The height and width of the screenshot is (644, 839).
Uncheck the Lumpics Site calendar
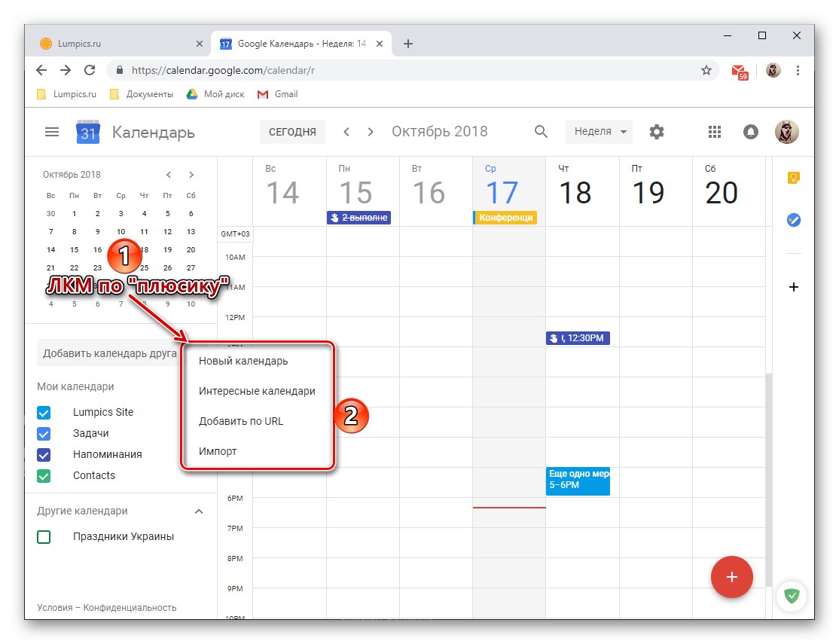43,412
